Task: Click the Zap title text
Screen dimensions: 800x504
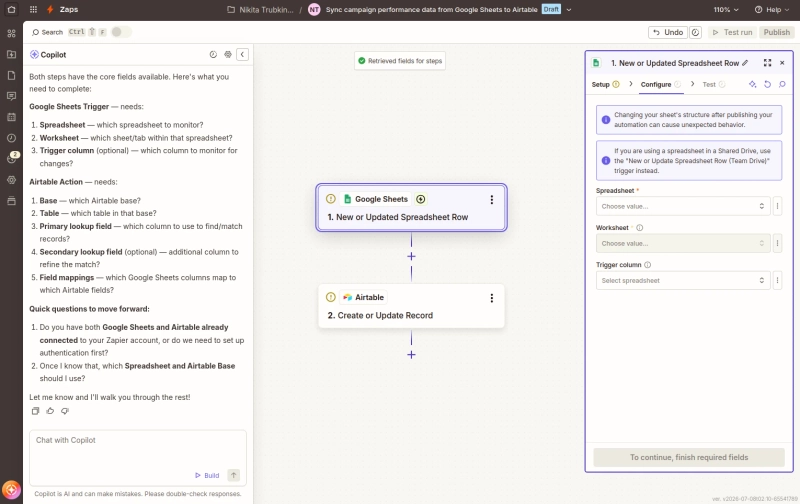Action: pos(431,9)
